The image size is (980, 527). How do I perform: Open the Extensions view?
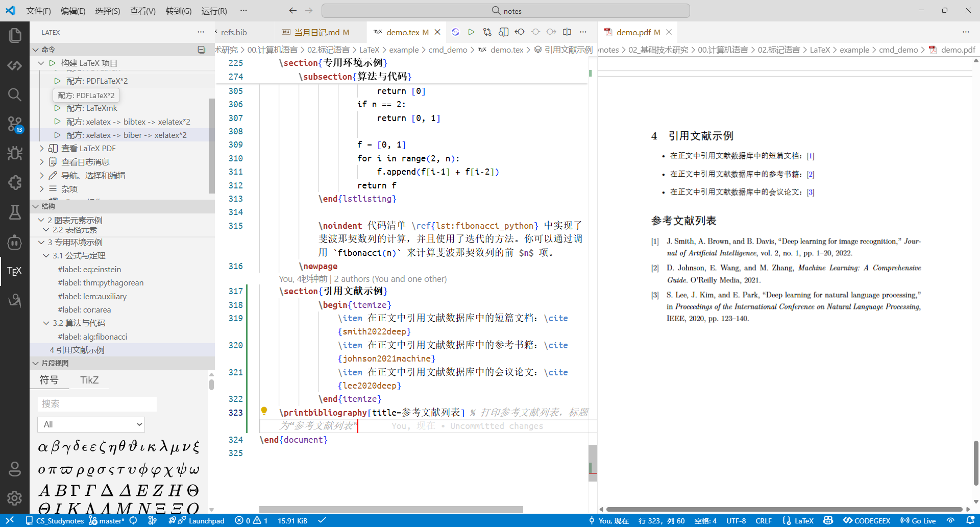click(x=15, y=183)
